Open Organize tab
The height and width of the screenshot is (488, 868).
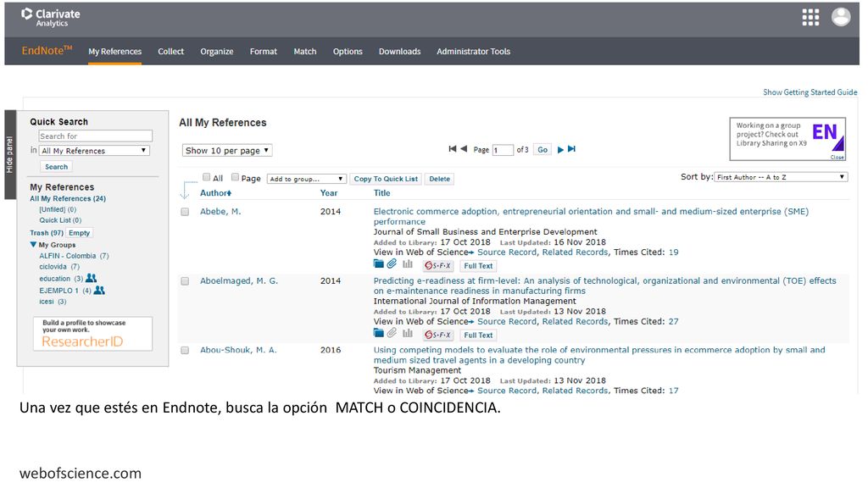tap(216, 52)
